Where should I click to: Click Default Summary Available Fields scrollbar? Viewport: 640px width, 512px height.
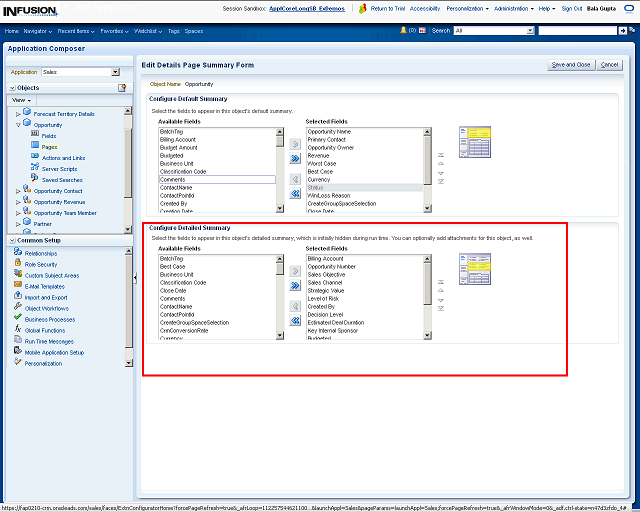click(x=279, y=170)
